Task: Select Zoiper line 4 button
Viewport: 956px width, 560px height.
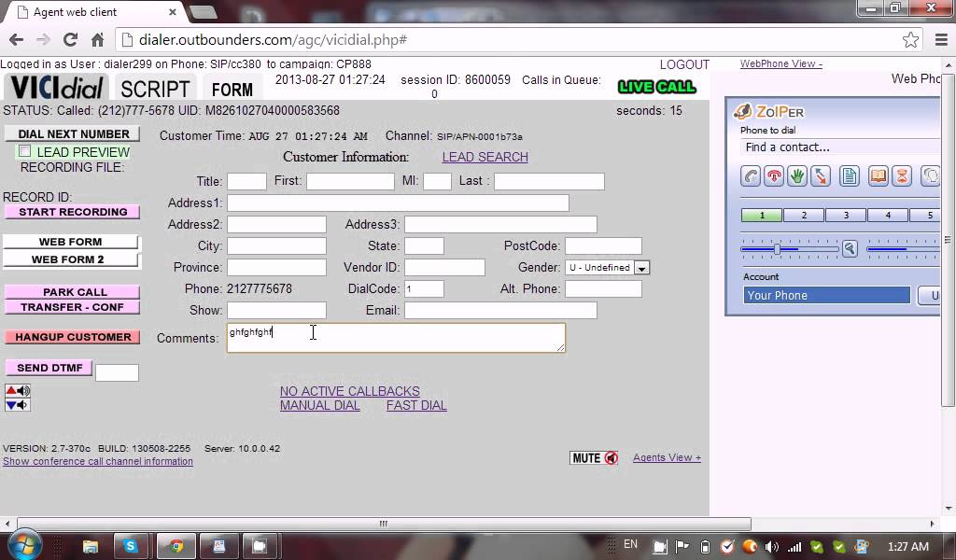Action: (888, 215)
